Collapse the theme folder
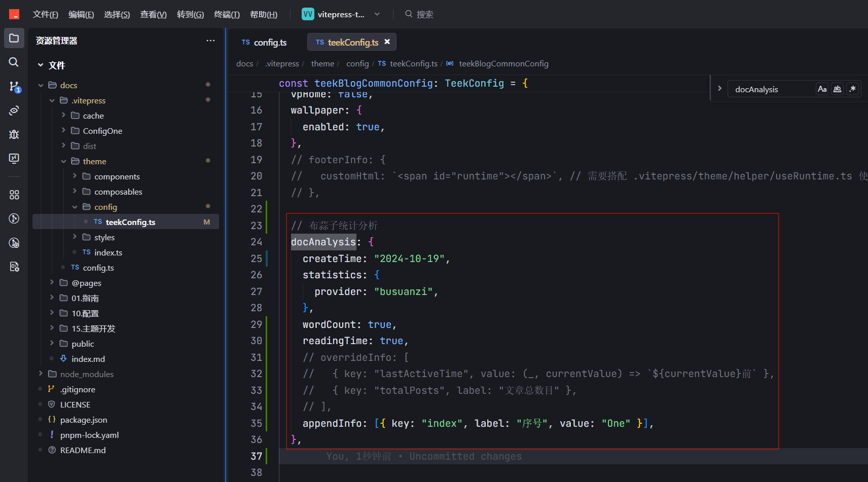This screenshot has width=868, height=482. click(x=63, y=161)
